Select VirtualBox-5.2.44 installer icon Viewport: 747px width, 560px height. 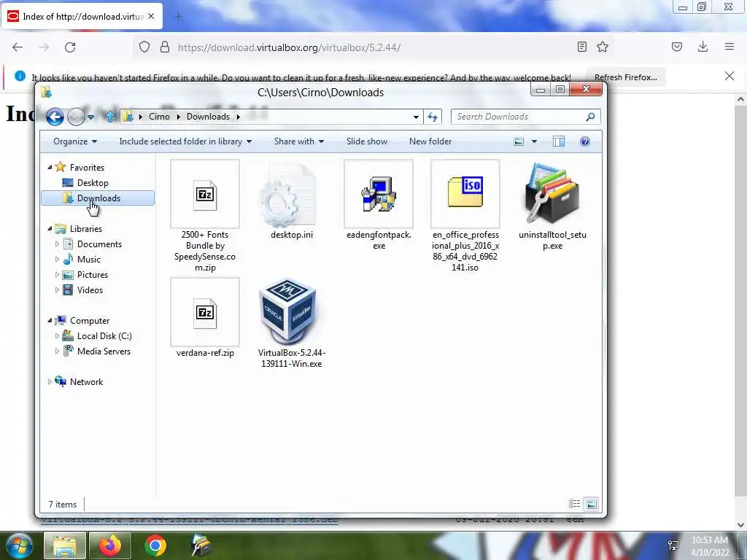287,311
